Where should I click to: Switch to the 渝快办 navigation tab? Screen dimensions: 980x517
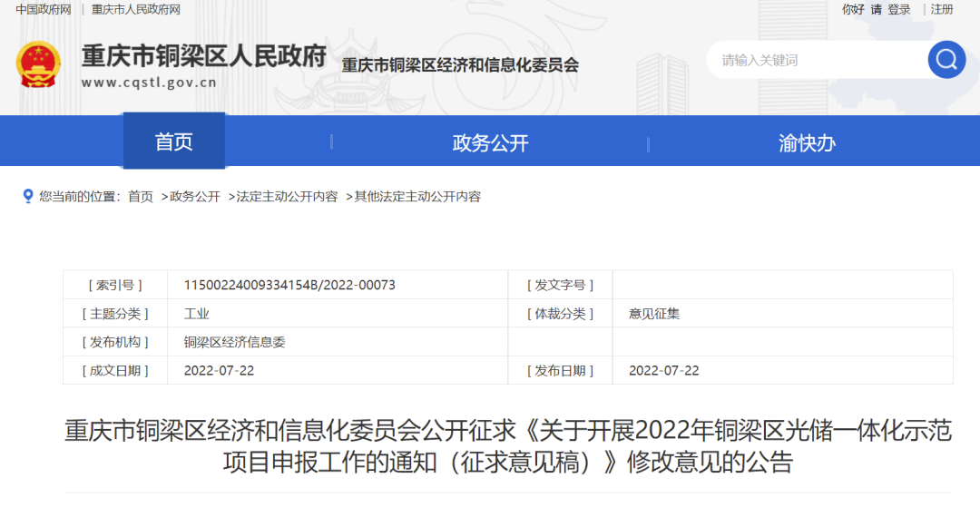[x=807, y=142]
